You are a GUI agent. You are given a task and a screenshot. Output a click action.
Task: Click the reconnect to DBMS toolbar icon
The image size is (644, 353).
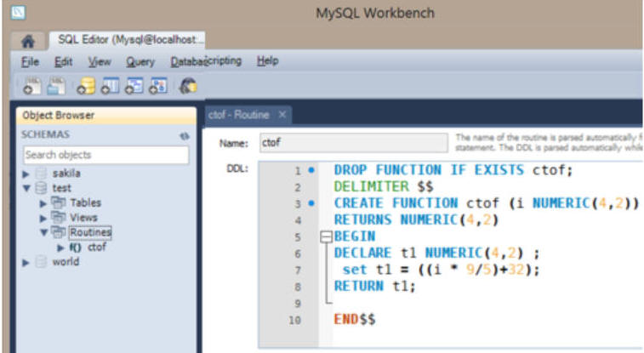[188, 86]
